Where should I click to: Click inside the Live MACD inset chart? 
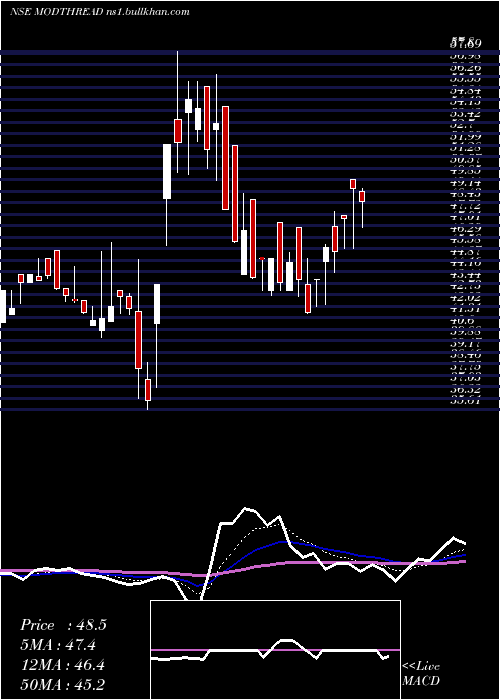point(275,650)
